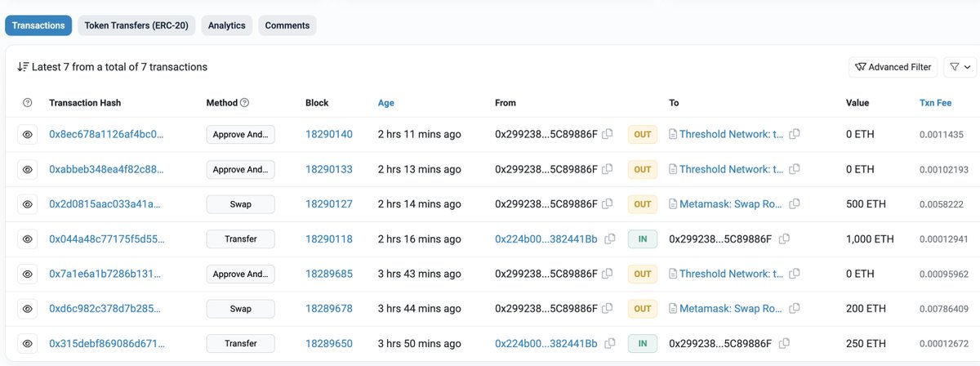The height and width of the screenshot is (366, 980).
Task: Select the 1,000 ETH value cell
Action: click(870, 239)
